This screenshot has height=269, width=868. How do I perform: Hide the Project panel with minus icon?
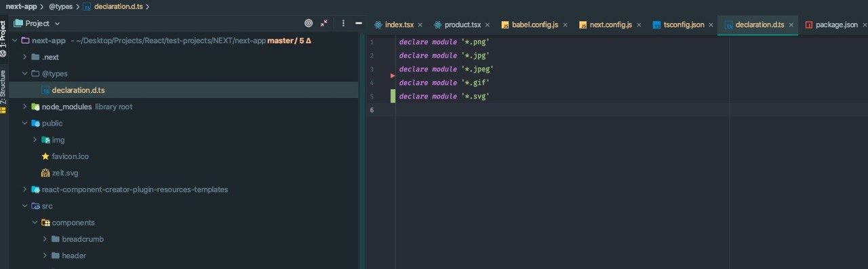pyautogui.click(x=359, y=23)
